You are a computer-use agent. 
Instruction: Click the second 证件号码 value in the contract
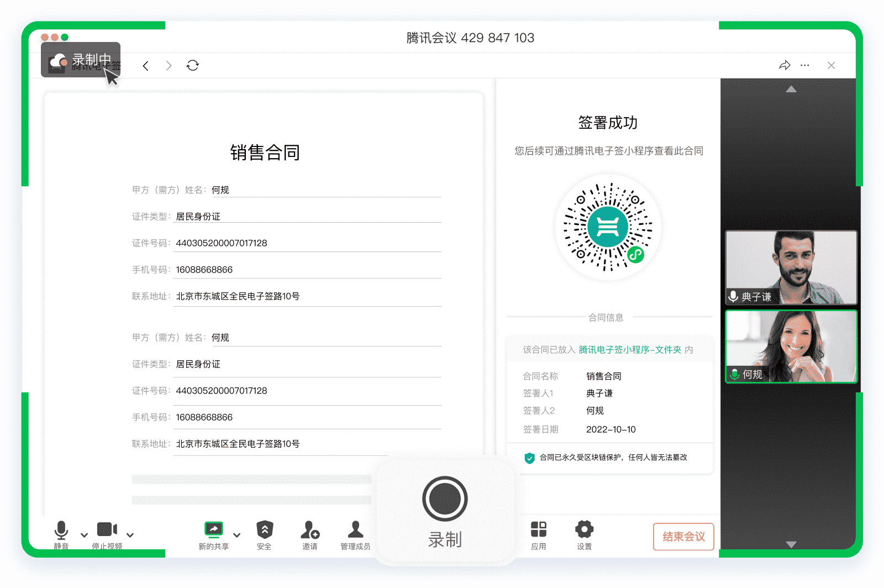click(x=222, y=391)
